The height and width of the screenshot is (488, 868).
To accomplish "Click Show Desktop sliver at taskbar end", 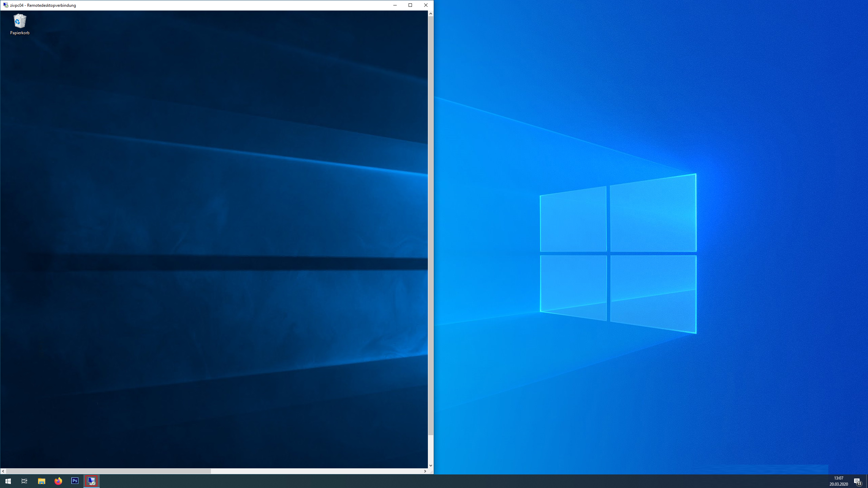I will click(867, 481).
